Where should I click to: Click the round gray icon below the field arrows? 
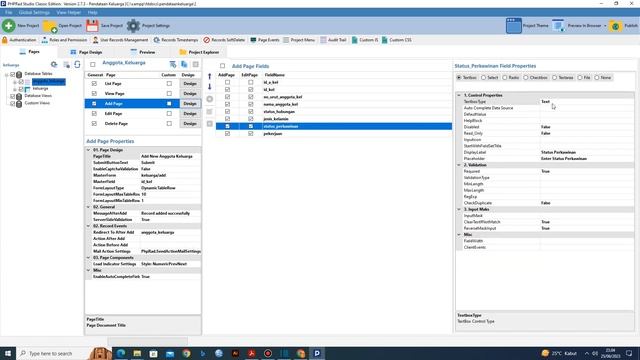tap(210, 99)
